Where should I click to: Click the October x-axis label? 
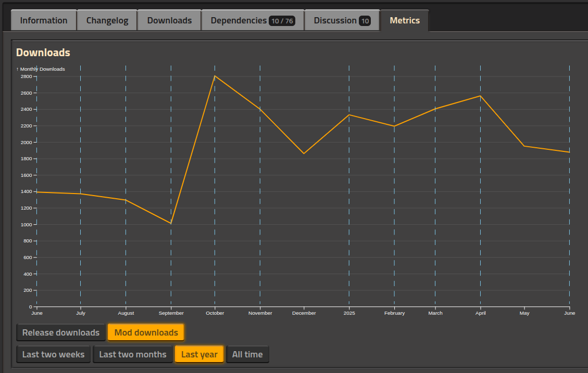click(x=215, y=313)
